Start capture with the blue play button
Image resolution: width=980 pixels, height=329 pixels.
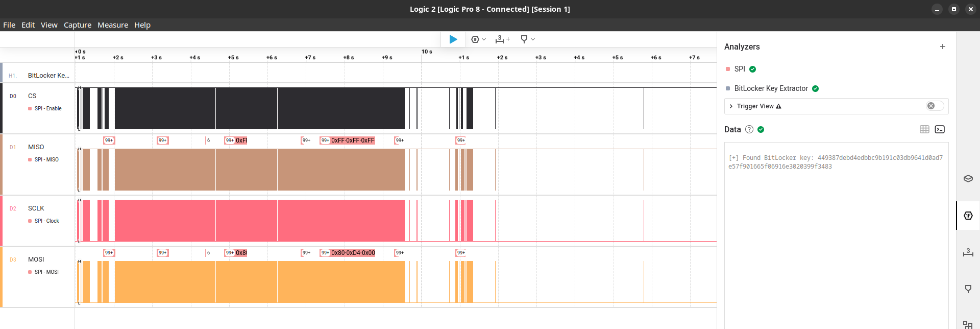pyautogui.click(x=453, y=39)
